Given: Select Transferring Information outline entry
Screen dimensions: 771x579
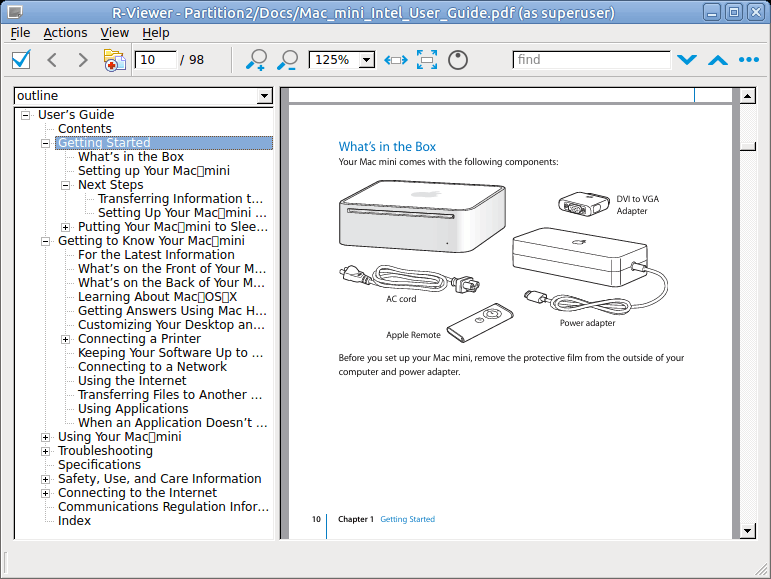Looking at the screenshot, I should [180, 199].
